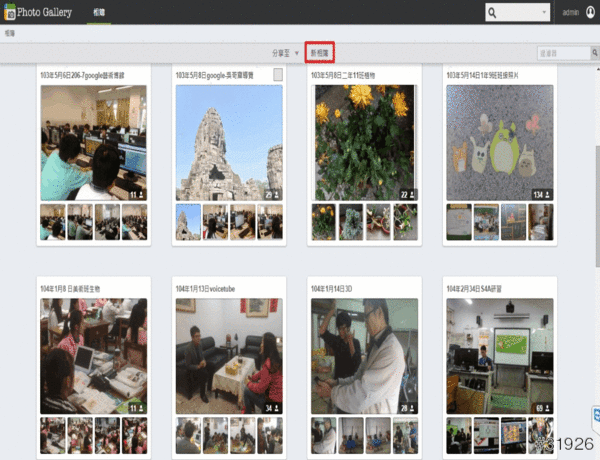Click the magnifier icon in top search box
This screenshot has width=600, height=460.
[492, 13]
